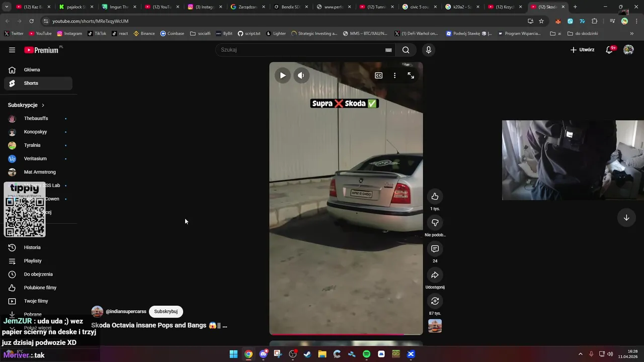Image resolution: width=644 pixels, height=362 pixels.
Task: Open account avatar menu
Action: tap(628, 50)
